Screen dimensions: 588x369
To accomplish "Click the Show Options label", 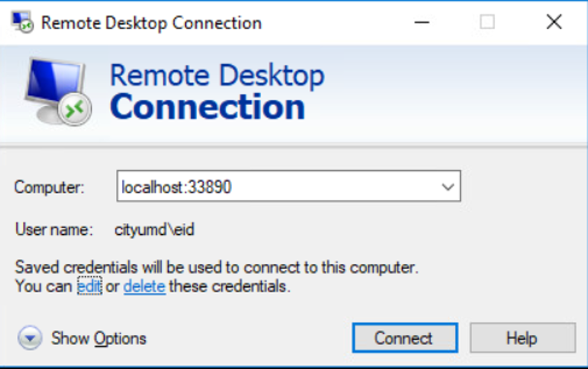I will [98, 338].
